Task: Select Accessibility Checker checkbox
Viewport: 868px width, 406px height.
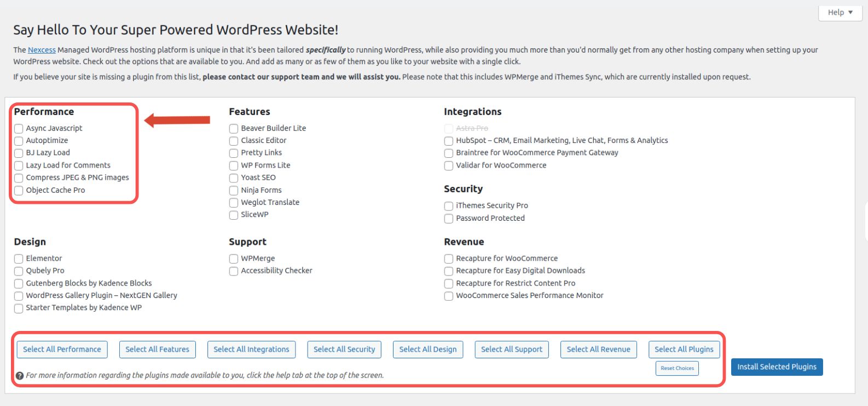Action: 234,271
